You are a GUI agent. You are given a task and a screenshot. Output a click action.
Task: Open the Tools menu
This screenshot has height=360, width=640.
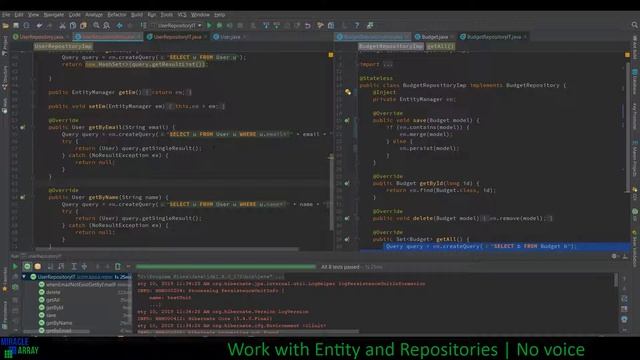click(166, 15)
